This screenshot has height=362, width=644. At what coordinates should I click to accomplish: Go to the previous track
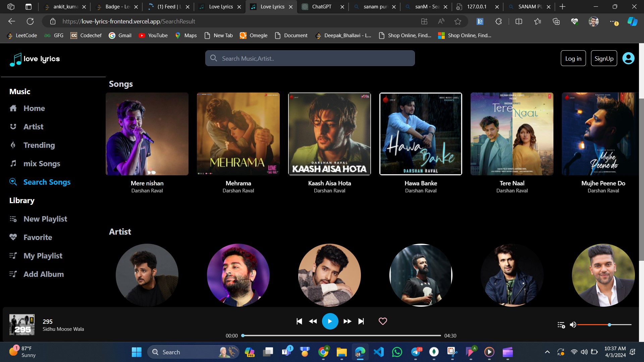[x=299, y=321]
